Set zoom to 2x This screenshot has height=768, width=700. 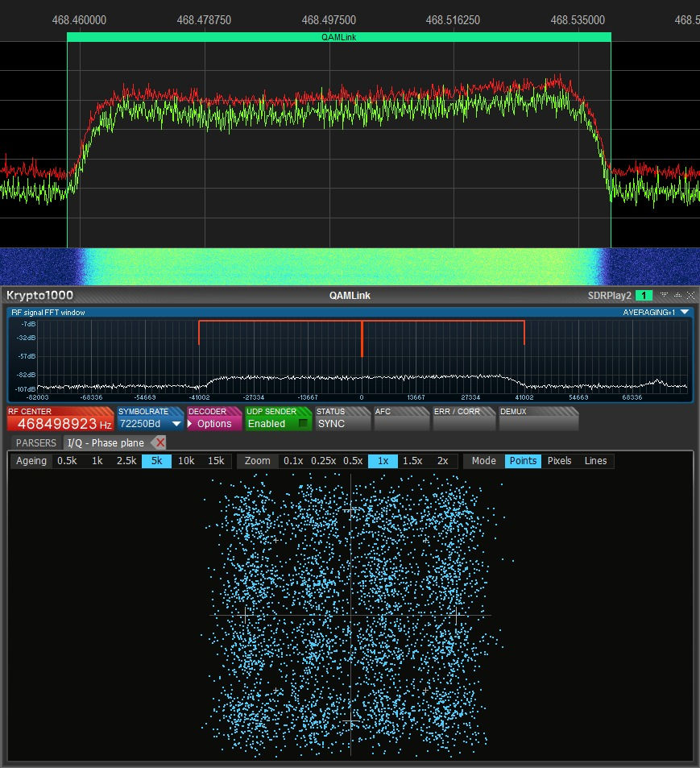click(442, 461)
